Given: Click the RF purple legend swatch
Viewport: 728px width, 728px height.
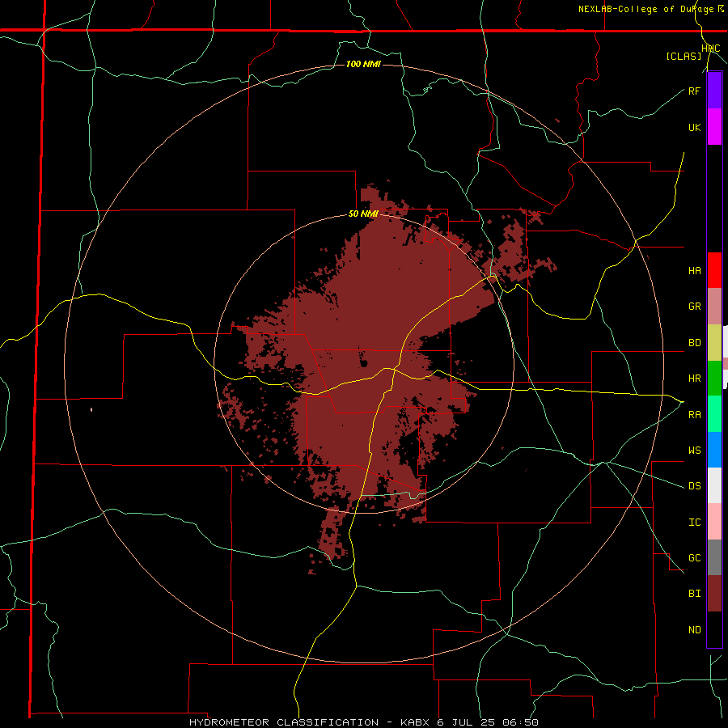Looking at the screenshot, I should pyautogui.click(x=714, y=91).
